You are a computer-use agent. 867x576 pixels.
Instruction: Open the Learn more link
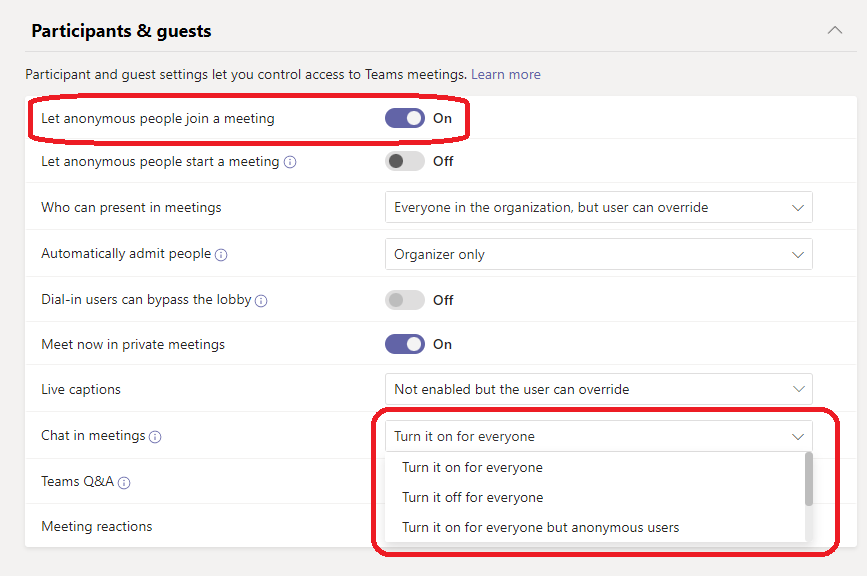[506, 75]
